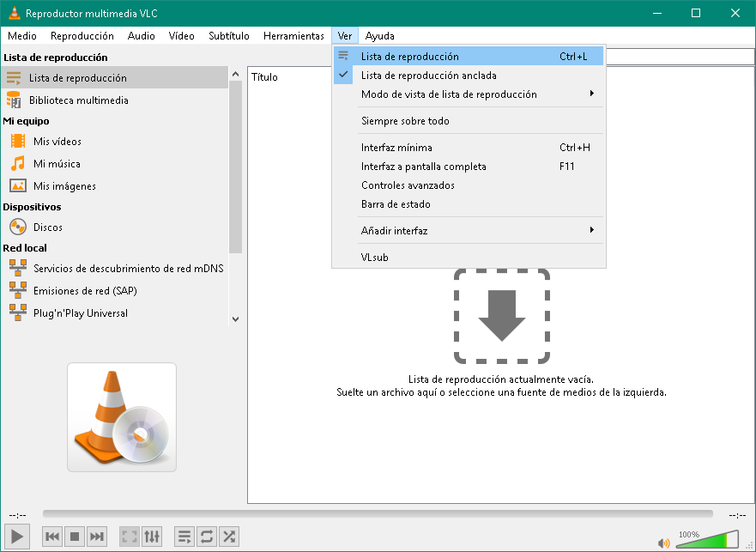756x552 pixels.
Task: Open Mis imágenes source
Action: click(x=115, y=185)
